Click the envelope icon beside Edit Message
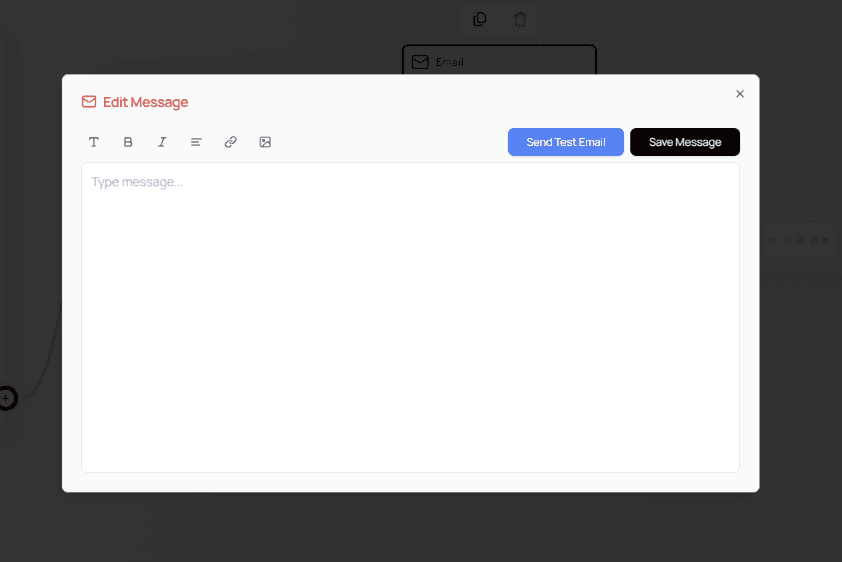The width and height of the screenshot is (842, 562). click(89, 102)
